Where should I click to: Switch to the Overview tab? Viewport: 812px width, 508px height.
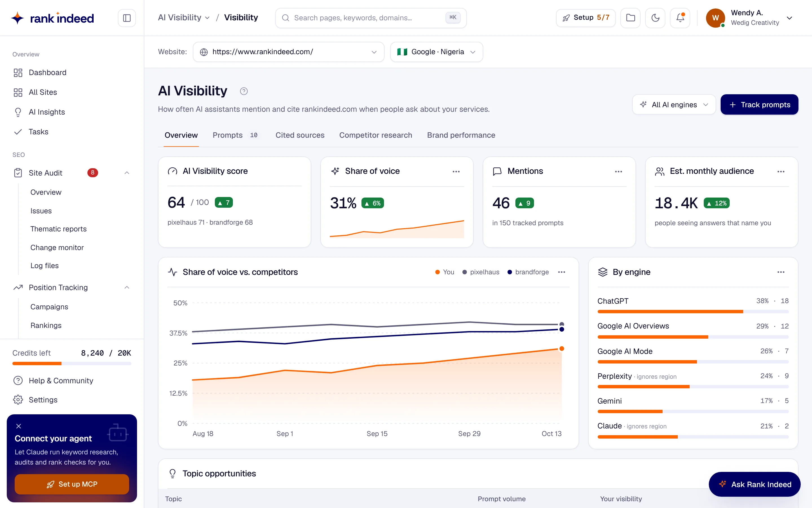pyautogui.click(x=181, y=135)
